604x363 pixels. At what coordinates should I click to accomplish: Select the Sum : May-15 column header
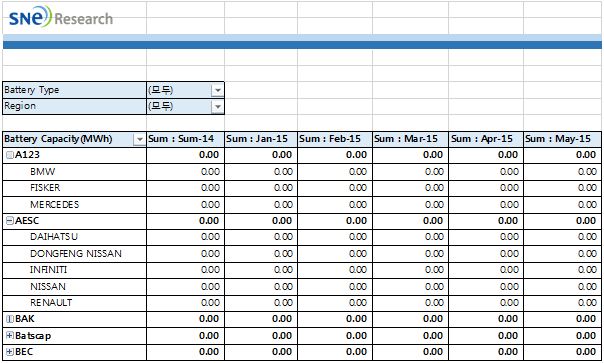coord(562,139)
